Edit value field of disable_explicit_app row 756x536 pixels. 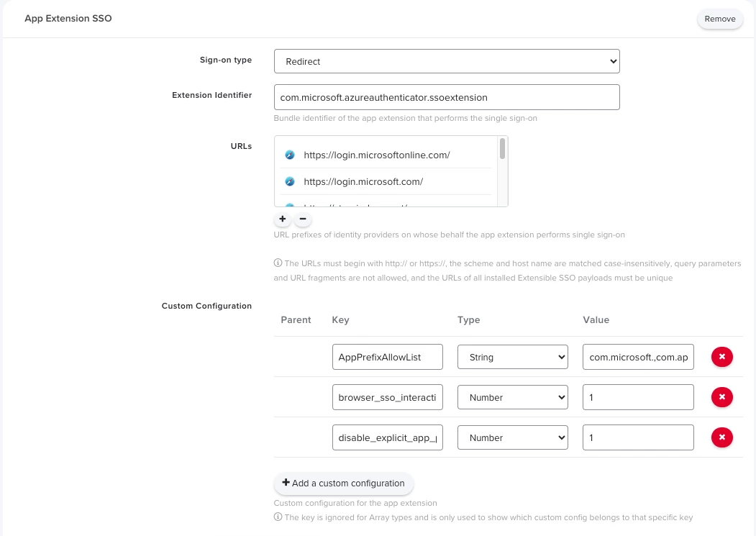coord(638,437)
